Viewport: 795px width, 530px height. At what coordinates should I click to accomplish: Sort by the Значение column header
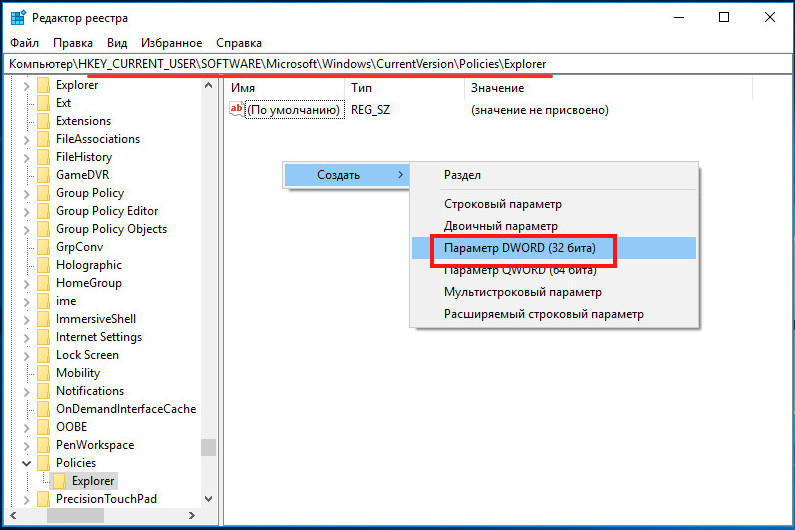(608, 88)
